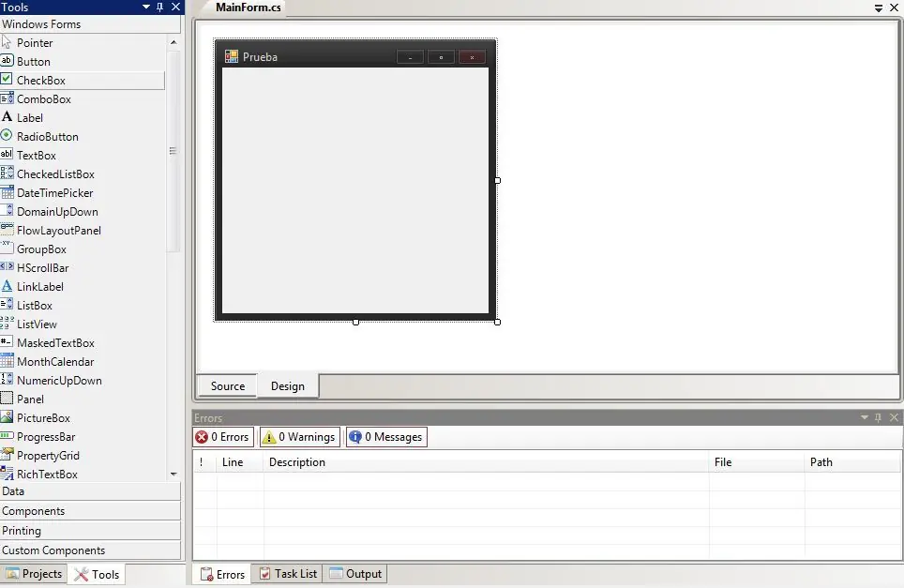Choose the PictureBox control icon
This screenshot has width=904, height=588.
click(7, 416)
